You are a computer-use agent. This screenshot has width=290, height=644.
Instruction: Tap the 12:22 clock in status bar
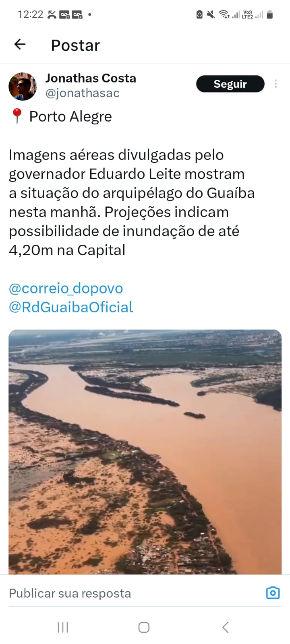[x=30, y=14]
